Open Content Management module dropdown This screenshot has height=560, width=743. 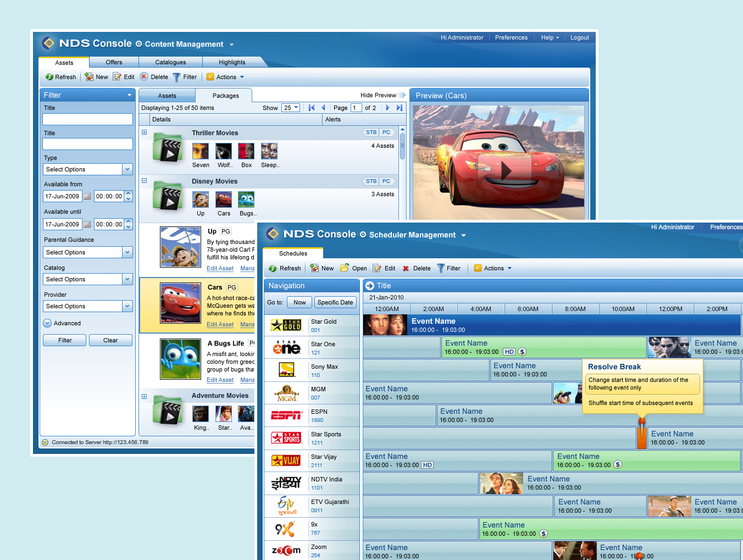[231, 45]
